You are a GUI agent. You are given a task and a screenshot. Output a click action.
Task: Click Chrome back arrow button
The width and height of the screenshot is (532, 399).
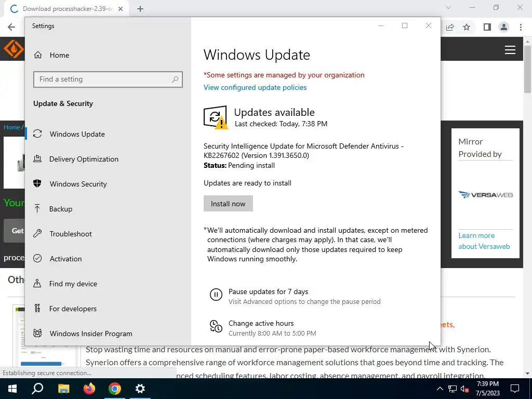pyautogui.click(x=11, y=27)
